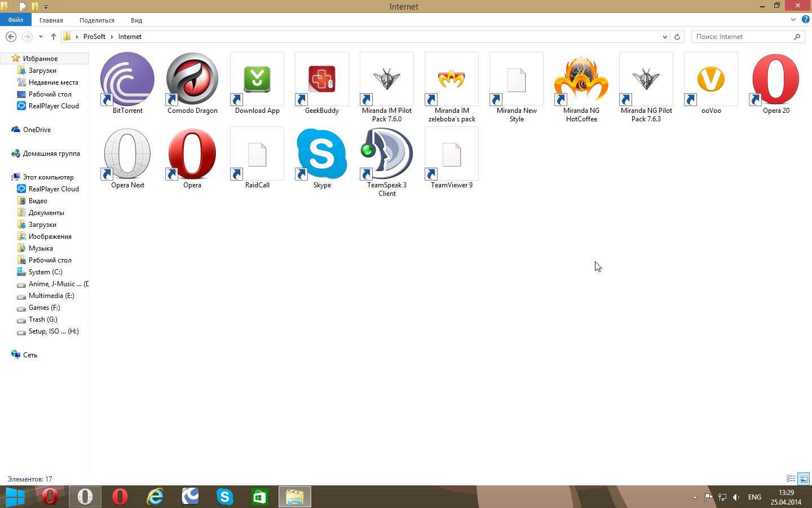Select the ooVoo shortcut icon
The image size is (812, 508).
(711, 79)
